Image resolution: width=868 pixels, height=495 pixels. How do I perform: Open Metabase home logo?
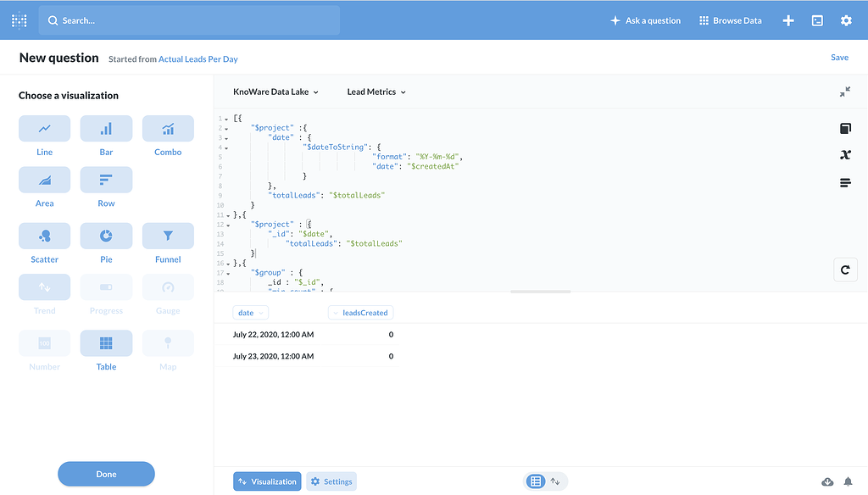pos(19,20)
